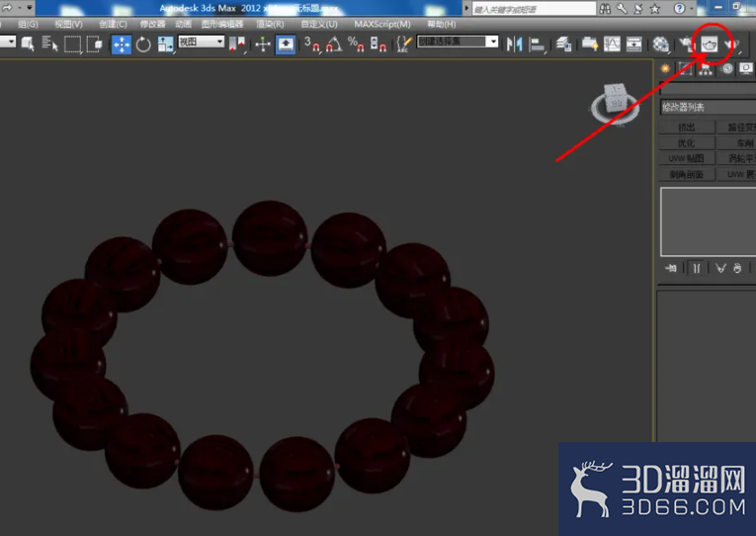Switch to the Motion command panel tab
756x536 pixels.
click(x=727, y=68)
